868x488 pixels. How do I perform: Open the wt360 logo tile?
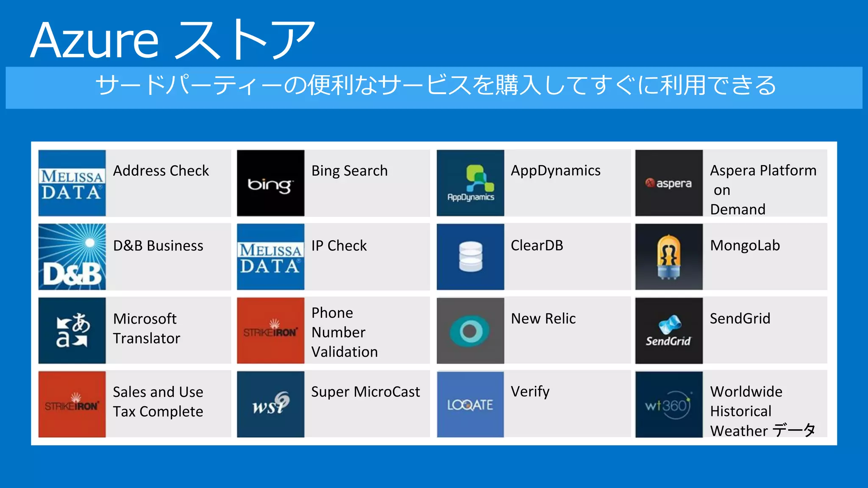coord(669,404)
